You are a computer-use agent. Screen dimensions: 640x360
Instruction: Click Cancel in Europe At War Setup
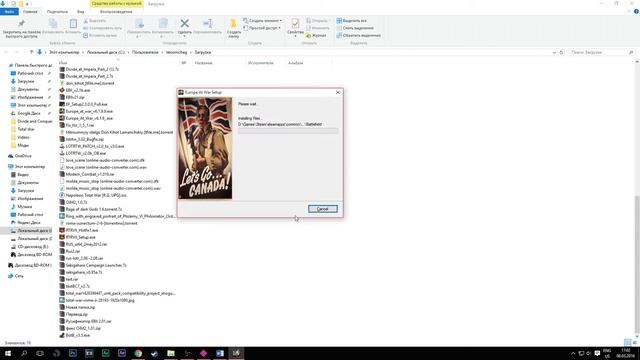point(322,209)
